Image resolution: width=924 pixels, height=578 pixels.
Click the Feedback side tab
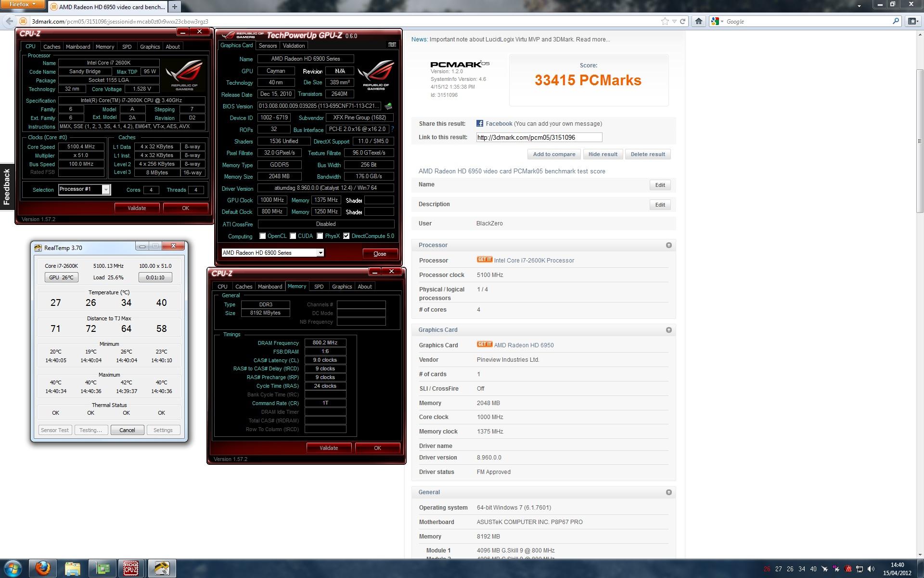(7, 187)
